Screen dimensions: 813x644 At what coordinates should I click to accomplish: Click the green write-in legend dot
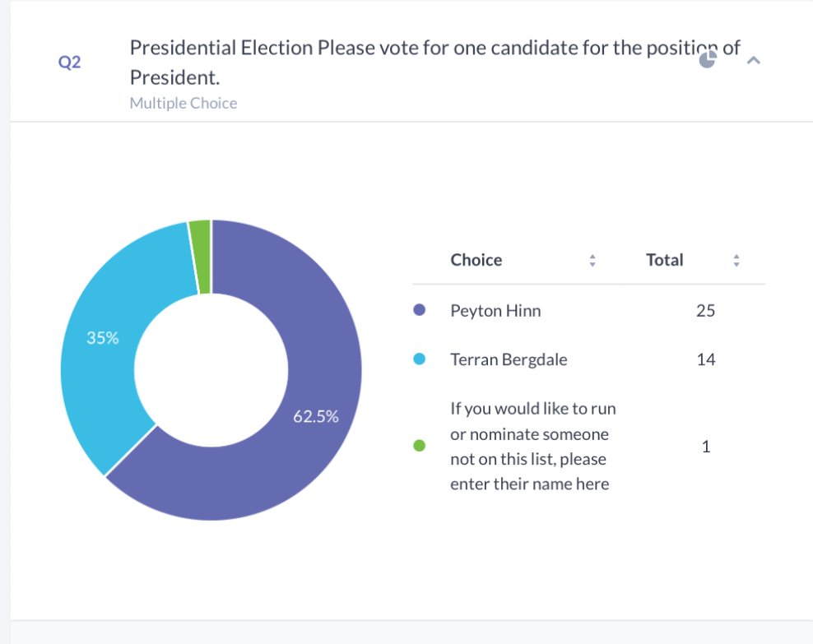coord(420,447)
